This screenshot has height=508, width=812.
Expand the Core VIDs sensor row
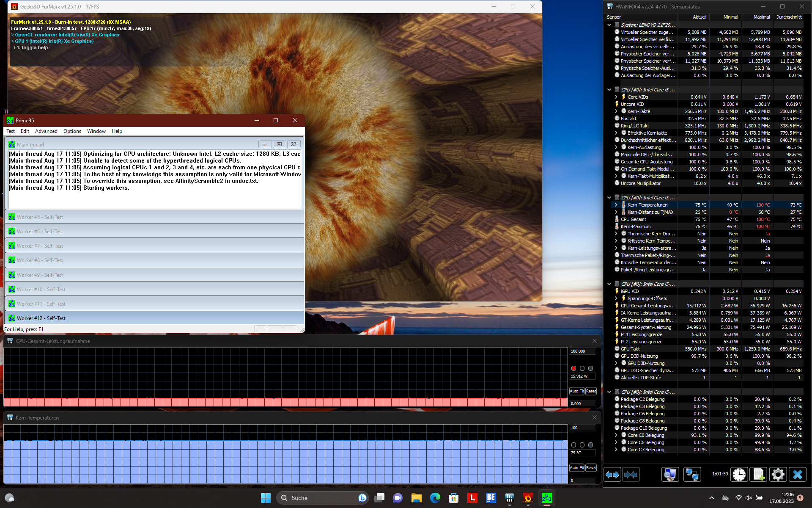click(616, 97)
